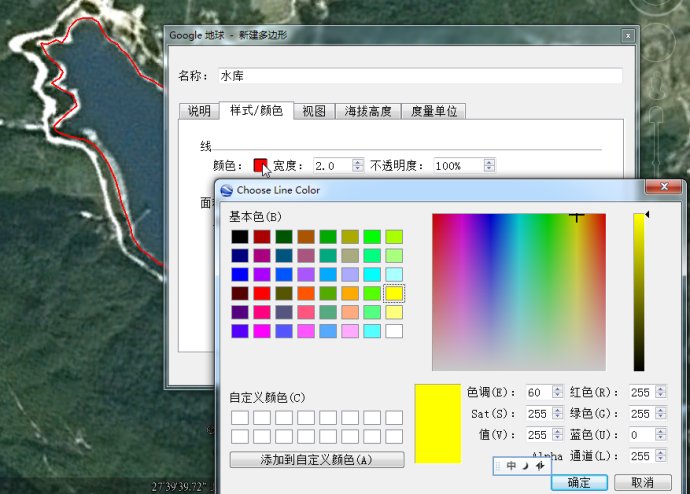Adjust the opacity percentage stepper
Image resolution: width=690 pixels, height=494 pixels.
(489, 165)
